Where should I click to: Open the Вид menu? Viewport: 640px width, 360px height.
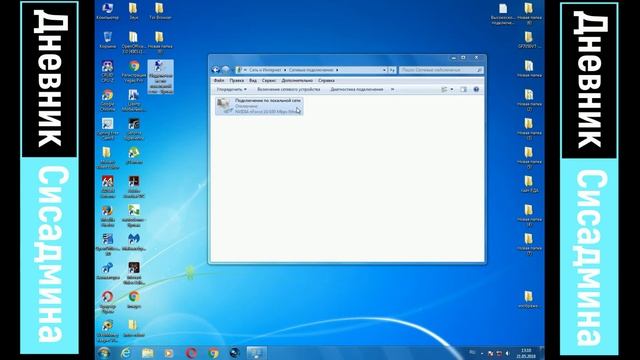[253, 81]
